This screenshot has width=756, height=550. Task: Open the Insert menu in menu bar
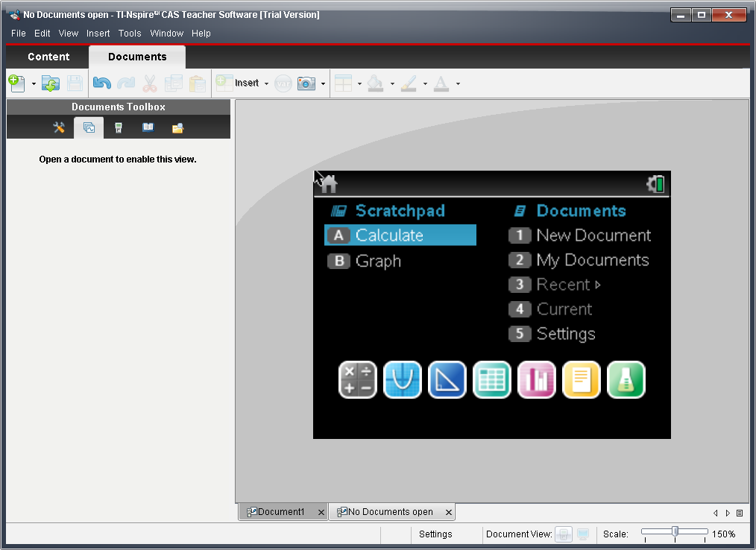pos(98,34)
